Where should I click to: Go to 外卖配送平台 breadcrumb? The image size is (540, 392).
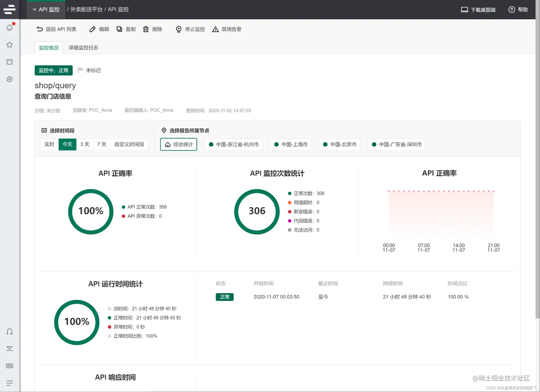coord(86,10)
